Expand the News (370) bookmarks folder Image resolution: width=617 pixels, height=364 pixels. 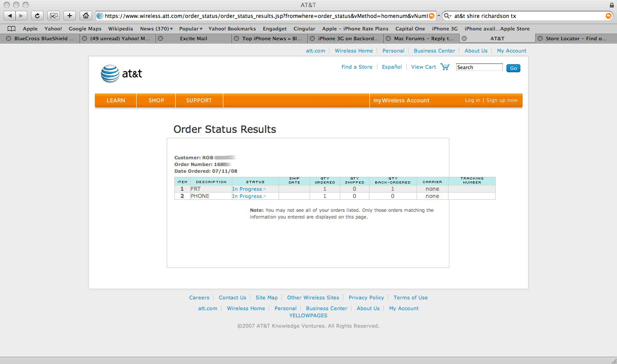(156, 29)
